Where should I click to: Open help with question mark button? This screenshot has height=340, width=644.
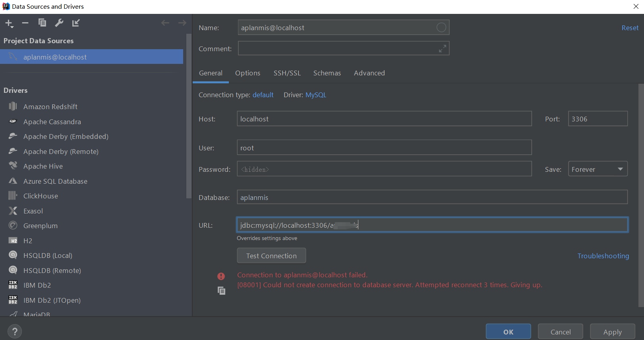tap(15, 332)
